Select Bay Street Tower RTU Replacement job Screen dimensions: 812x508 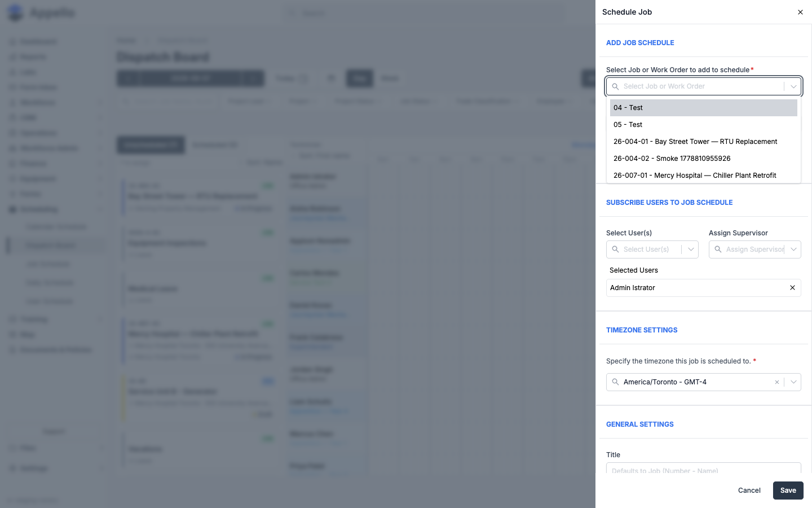pos(704,142)
